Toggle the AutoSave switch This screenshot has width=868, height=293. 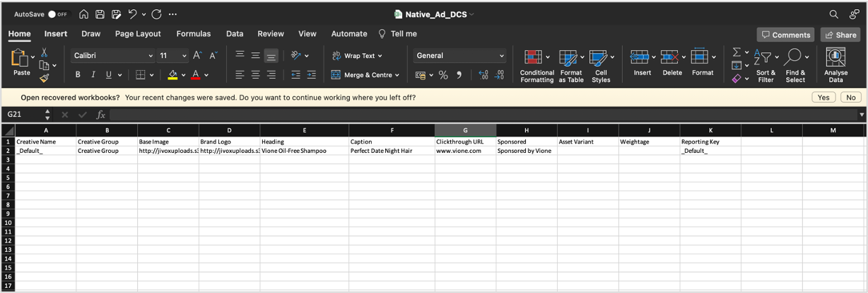58,14
